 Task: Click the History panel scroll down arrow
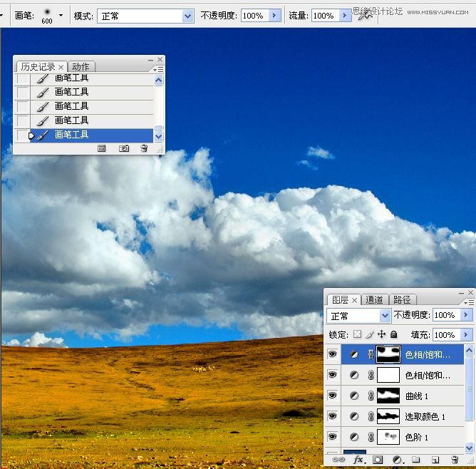point(158,137)
